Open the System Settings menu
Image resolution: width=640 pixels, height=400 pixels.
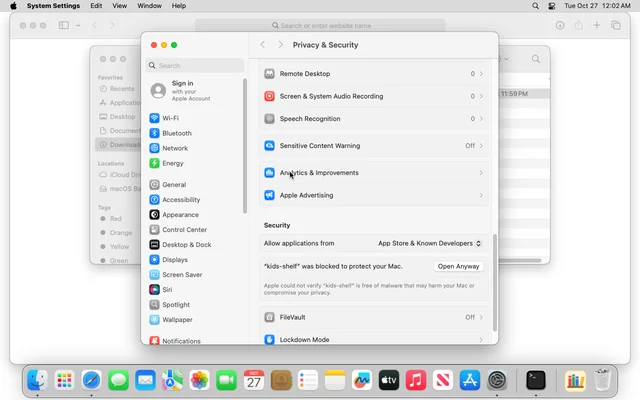click(53, 6)
